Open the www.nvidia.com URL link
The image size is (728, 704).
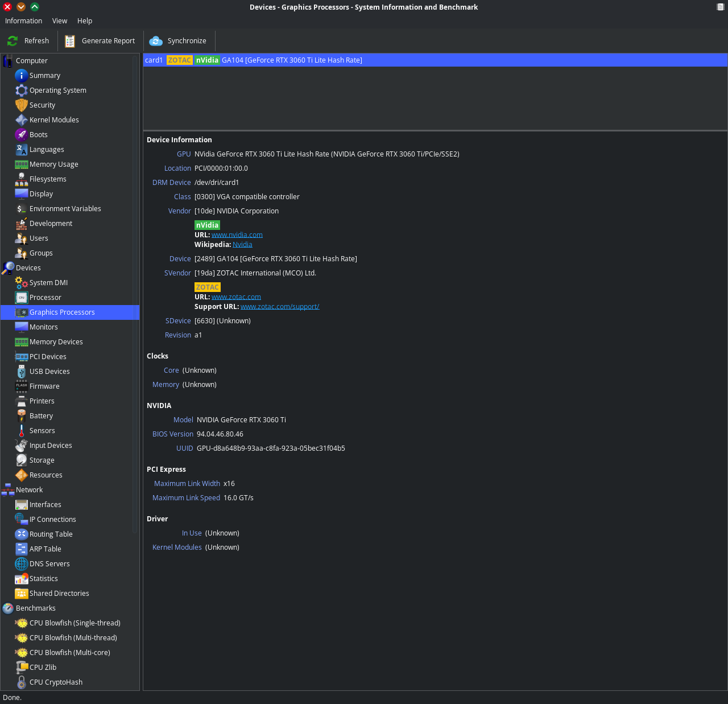pos(237,235)
